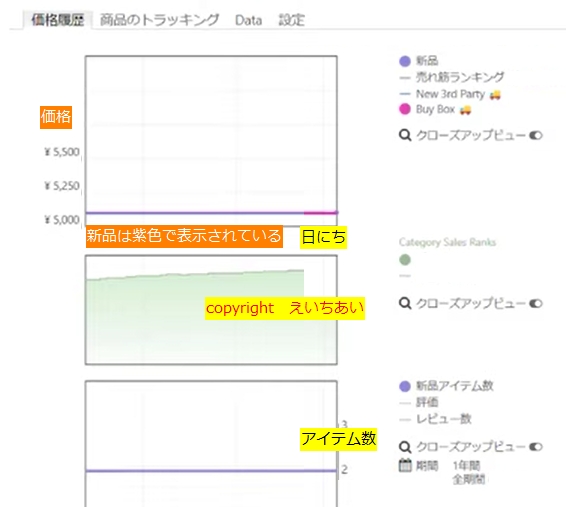566x507 pixels.
Task: Toggle the price chart's クローズアップビュー switch
Action: click(536, 135)
